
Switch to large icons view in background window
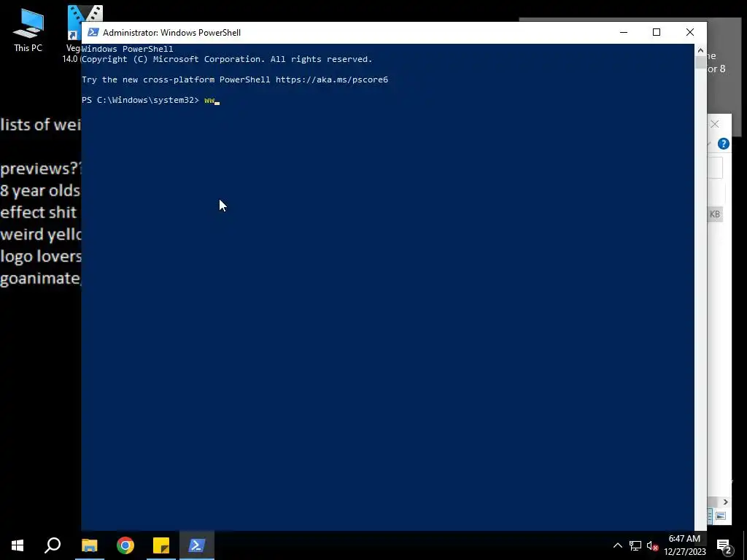click(721, 516)
